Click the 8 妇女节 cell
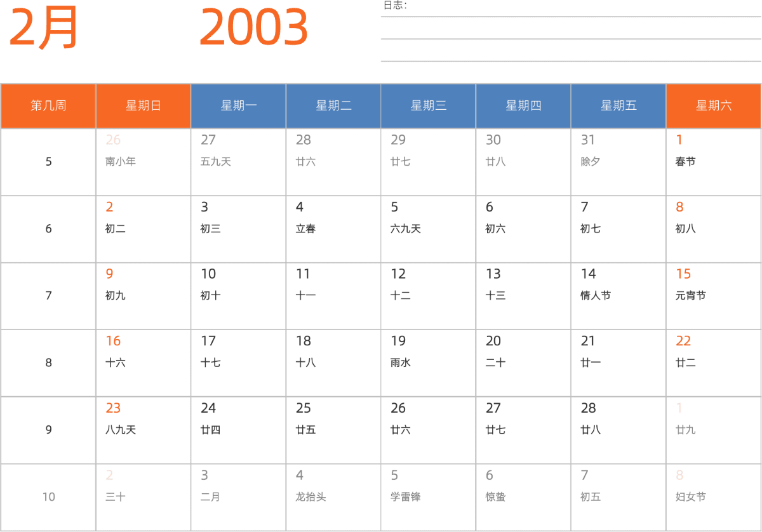This screenshot has width=762, height=532. pos(714,498)
